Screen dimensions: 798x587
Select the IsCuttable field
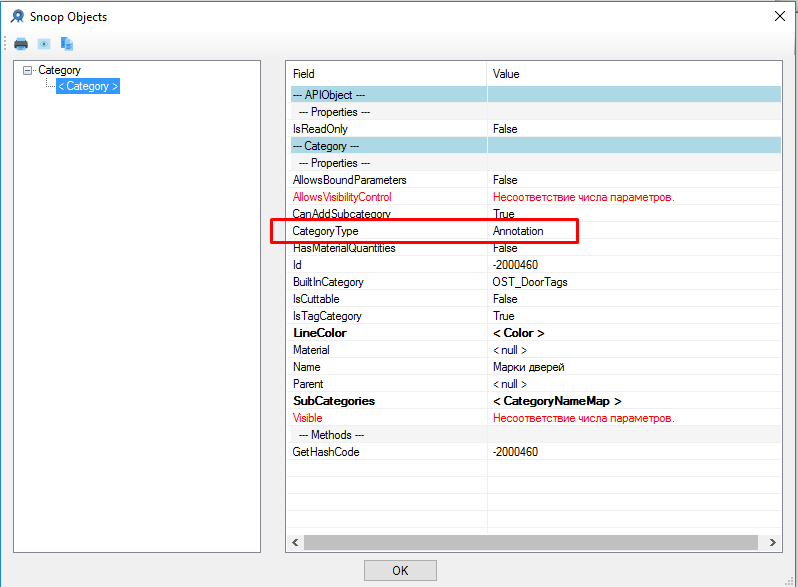click(x=316, y=299)
